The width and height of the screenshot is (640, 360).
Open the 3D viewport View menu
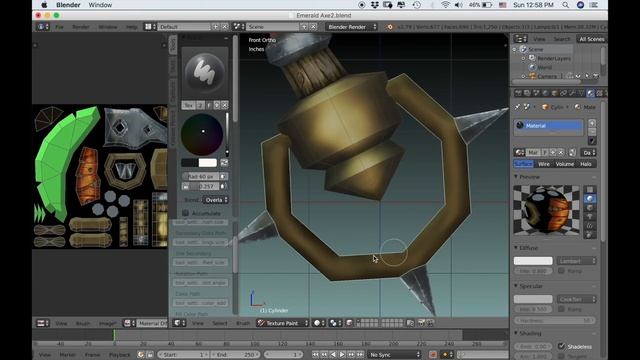[x=198, y=323]
